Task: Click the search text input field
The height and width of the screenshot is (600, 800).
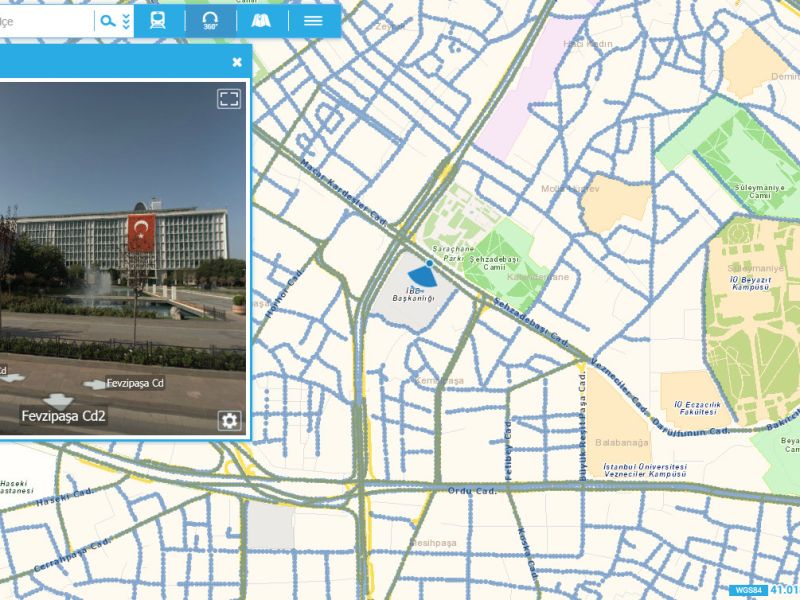Action: pos(45,21)
